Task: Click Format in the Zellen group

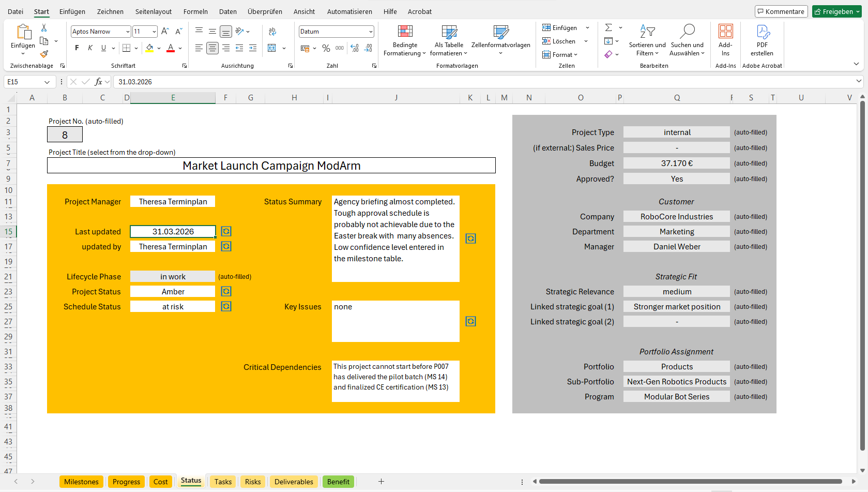Action: click(x=560, y=54)
